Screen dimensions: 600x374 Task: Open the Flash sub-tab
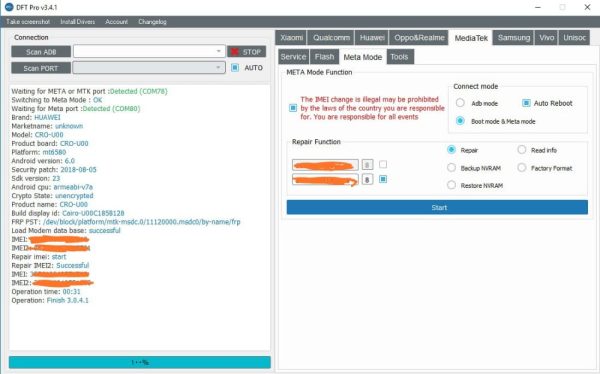[324, 57]
